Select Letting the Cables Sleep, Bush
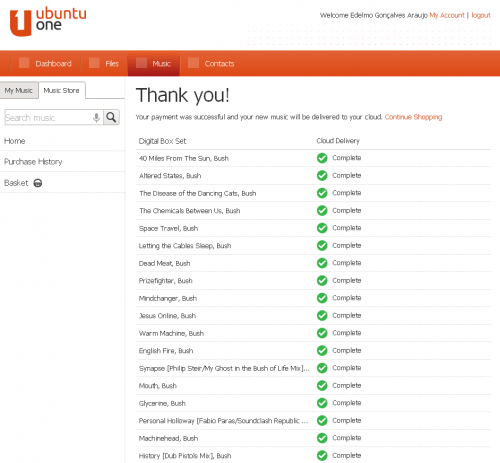Screen dimensions: 500x463 pyautogui.click(x=185, y=246)
